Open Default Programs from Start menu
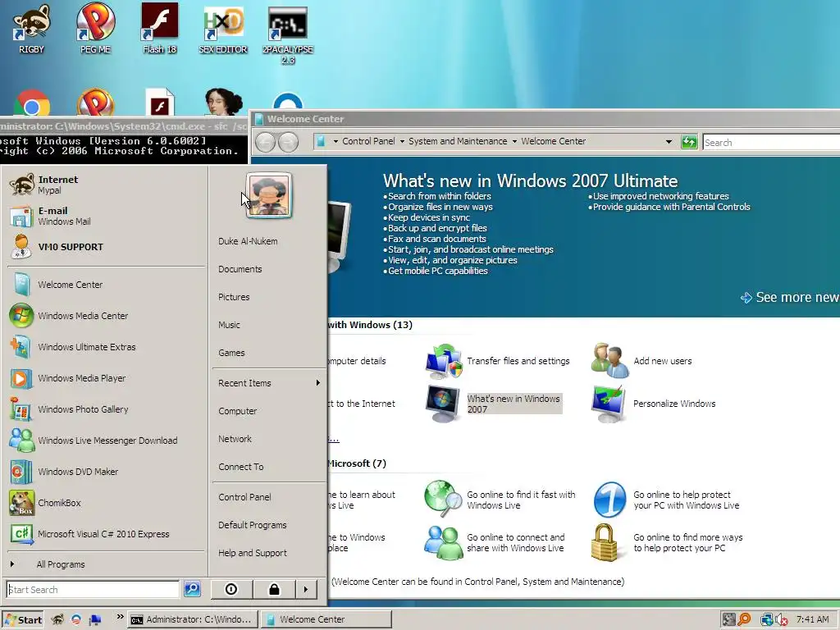The width and height of the screenshot is (840, 630). [269, 525]
